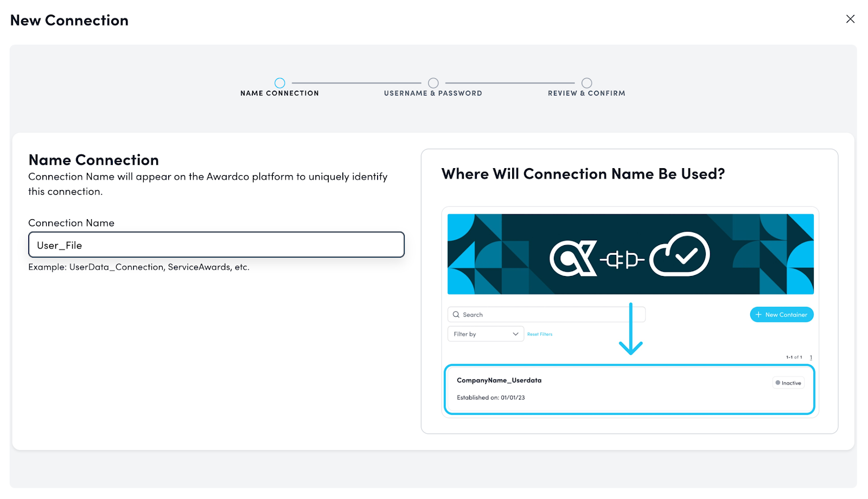Select the Username & Password step circle

[x=433, y=83]
